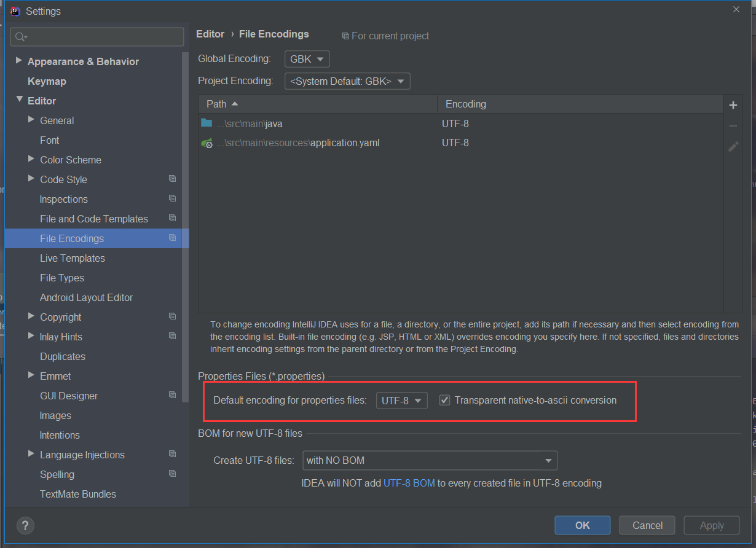Viewport: 756px width, 548px height.
Task: Click the search magnifier icon
Action: (20, 37)
